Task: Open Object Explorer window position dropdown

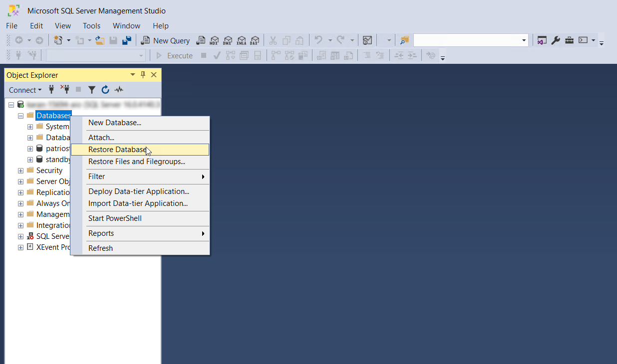Action: pyautogui.click(x=133, y=75)
